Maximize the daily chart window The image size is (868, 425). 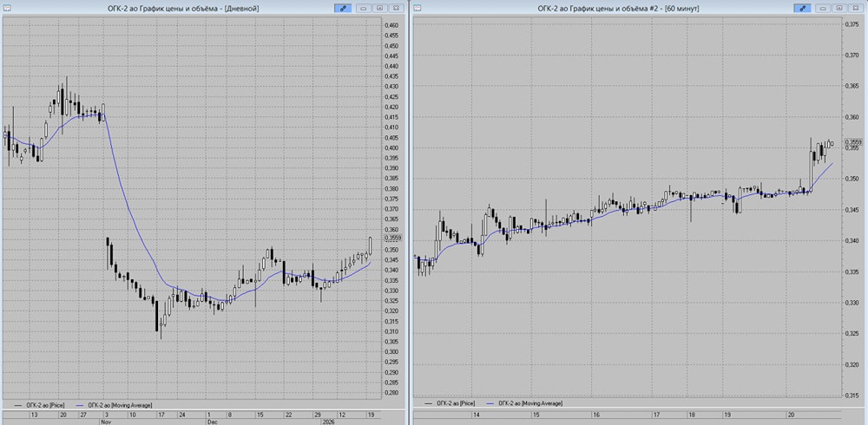click(x=380, y=8)
